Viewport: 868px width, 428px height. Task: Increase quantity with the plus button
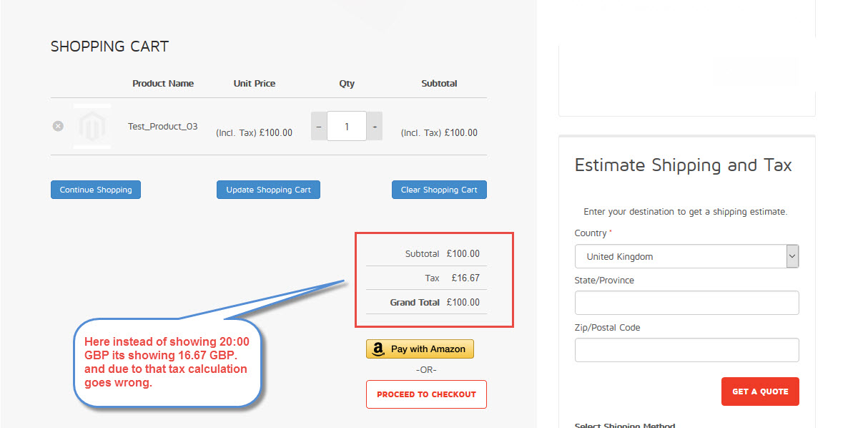pyautogui.click(x=375, y=127)
